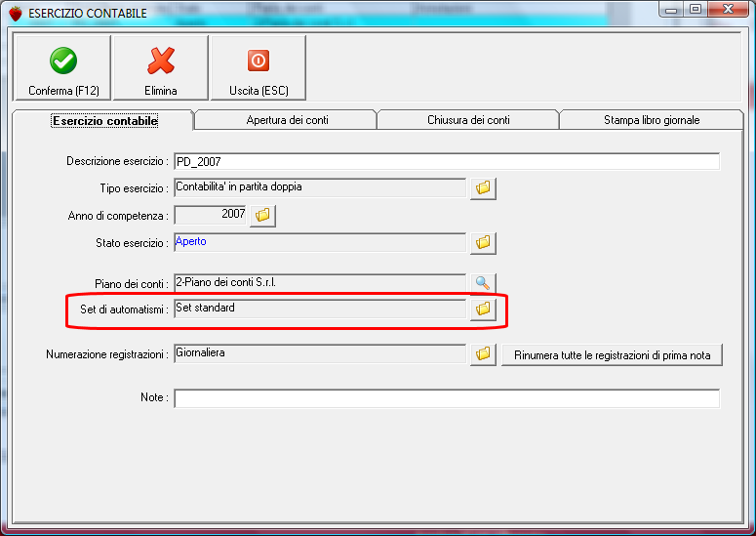
Task: Select the Esercizio contabile tab
Action: coord(104,121)
